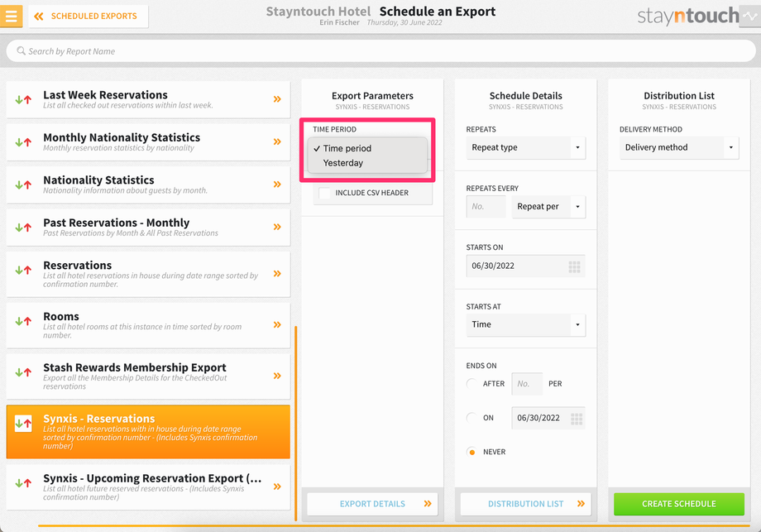Click arrows icon beside Rooms
The width and height of the screenshot is (761, 532).
point(23,321)
